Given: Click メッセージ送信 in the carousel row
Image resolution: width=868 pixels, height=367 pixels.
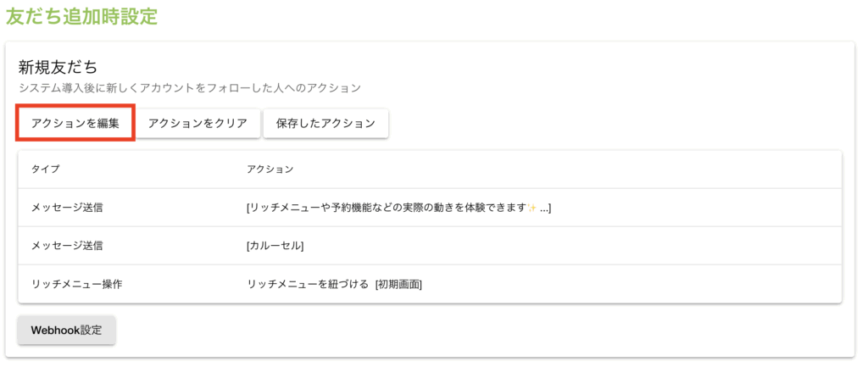Looking at the screenshot, I should coord(67,246).
